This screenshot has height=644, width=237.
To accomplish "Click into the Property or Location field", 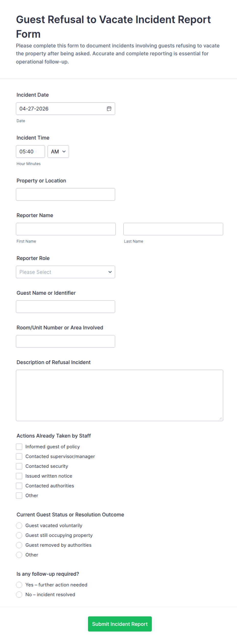I will coord(65,194).
